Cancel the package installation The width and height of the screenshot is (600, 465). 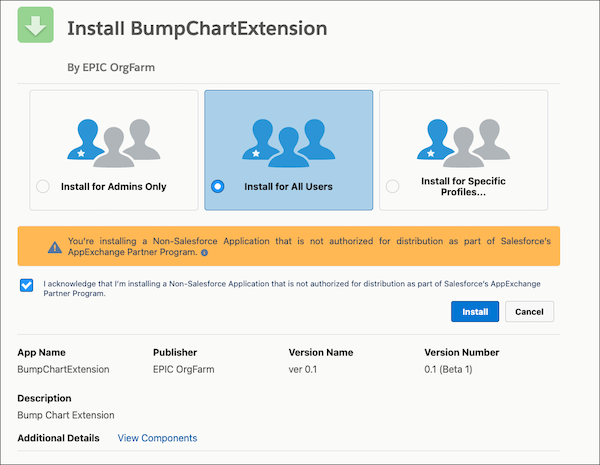point(529,312)
